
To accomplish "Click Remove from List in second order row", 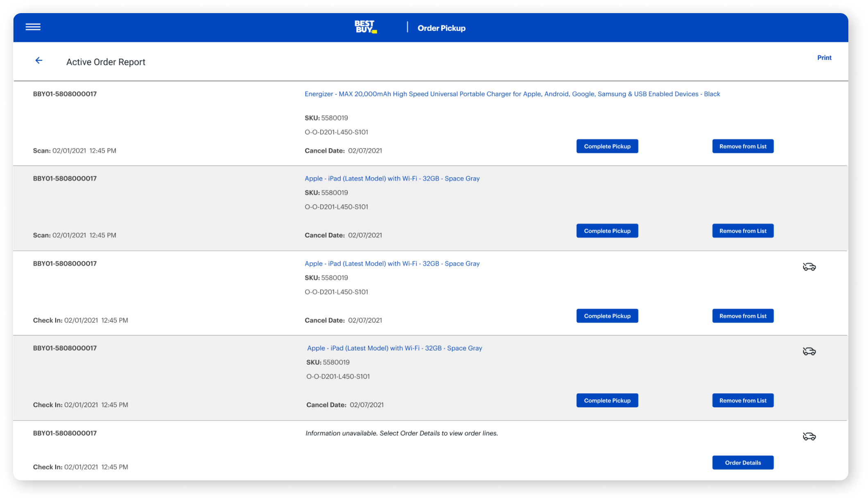I will (742, 231).
